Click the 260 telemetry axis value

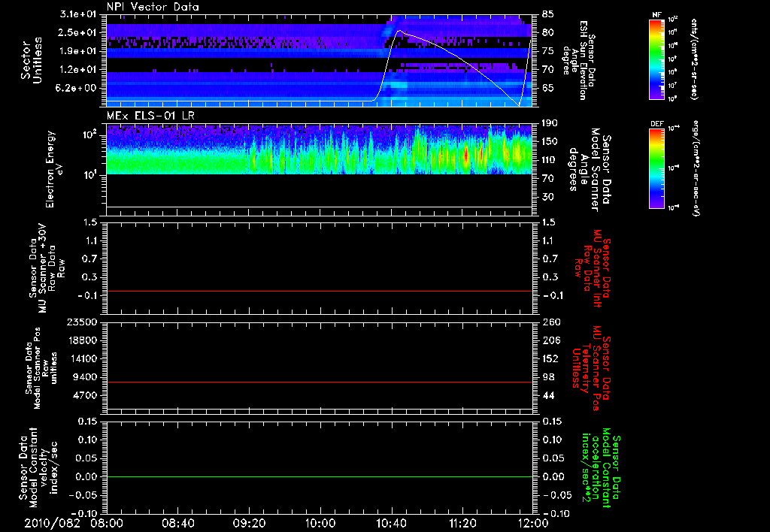(x=552, y=322)
